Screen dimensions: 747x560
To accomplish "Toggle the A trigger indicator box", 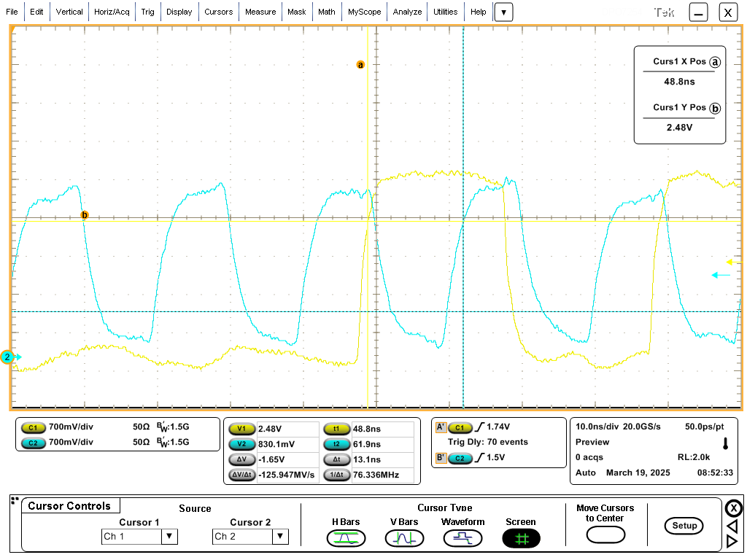I will pos(441,427).
